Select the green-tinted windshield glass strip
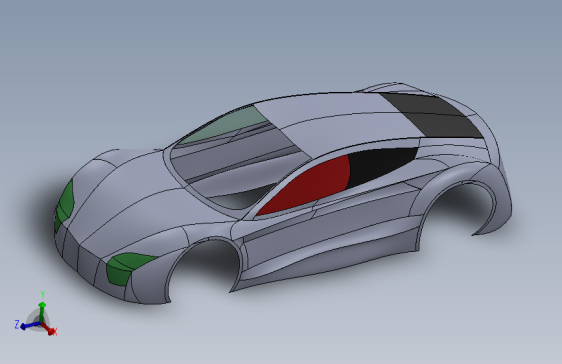The image size is (562, 364). pos(227,125)
